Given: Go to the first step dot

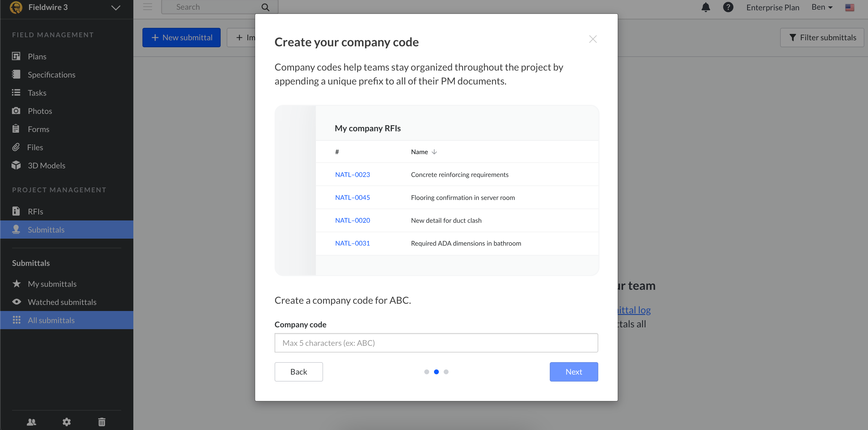Looking at the screenshot, I should pos(427,372).
